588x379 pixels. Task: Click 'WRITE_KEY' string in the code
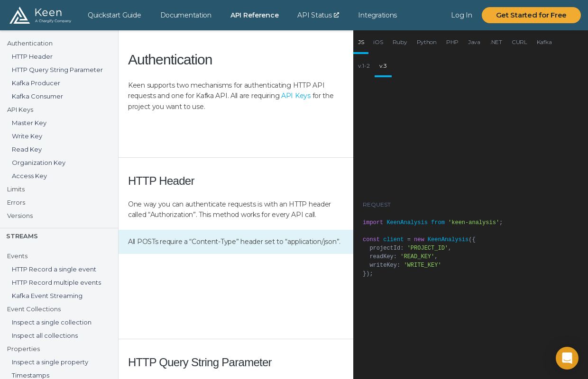tap(423, 265)
